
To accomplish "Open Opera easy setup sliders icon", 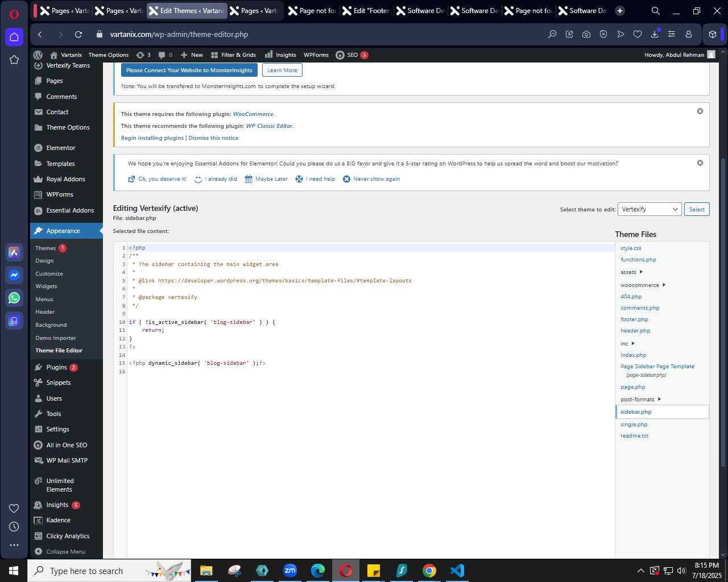I will [672, 35].
